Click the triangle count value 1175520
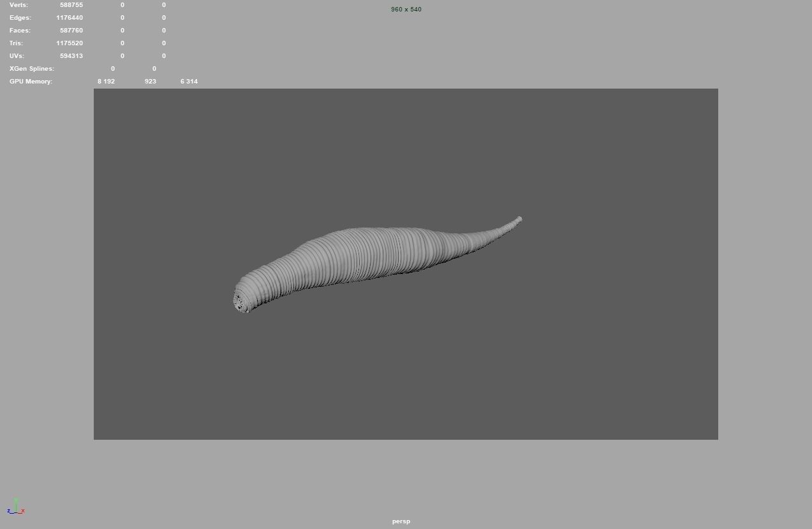The width and height of the screenshot is (812, 529). 70,43
